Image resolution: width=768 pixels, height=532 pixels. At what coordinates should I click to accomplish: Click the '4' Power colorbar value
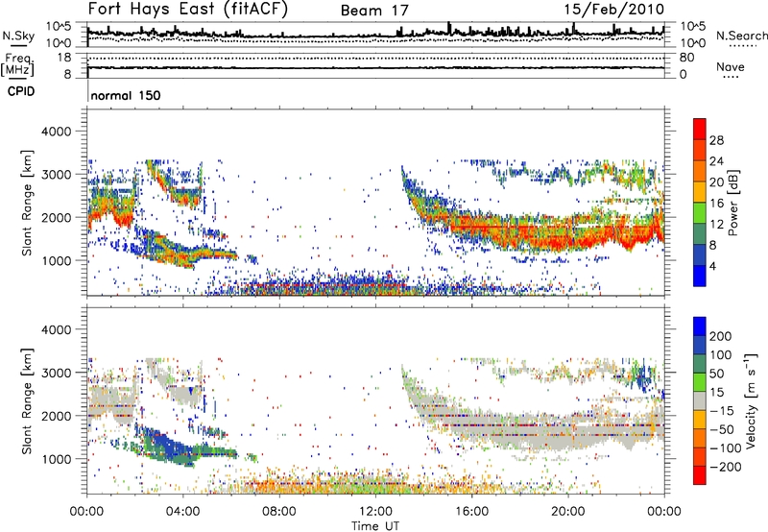point(713,267)
